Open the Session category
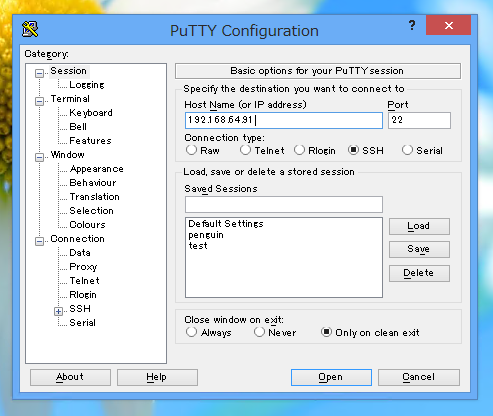Viewport: 493px width, 416px height. click(x=69, y=71)
